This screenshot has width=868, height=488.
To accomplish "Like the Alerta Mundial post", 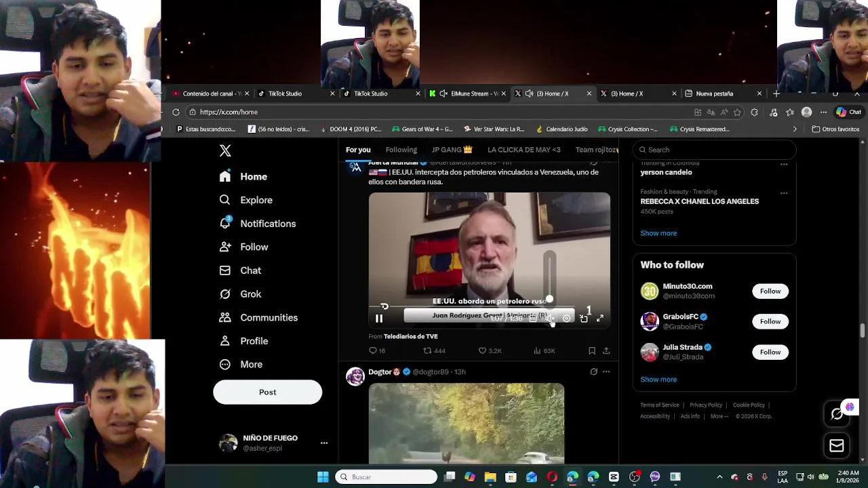I will pyautogui.click(x=490, y=350).
